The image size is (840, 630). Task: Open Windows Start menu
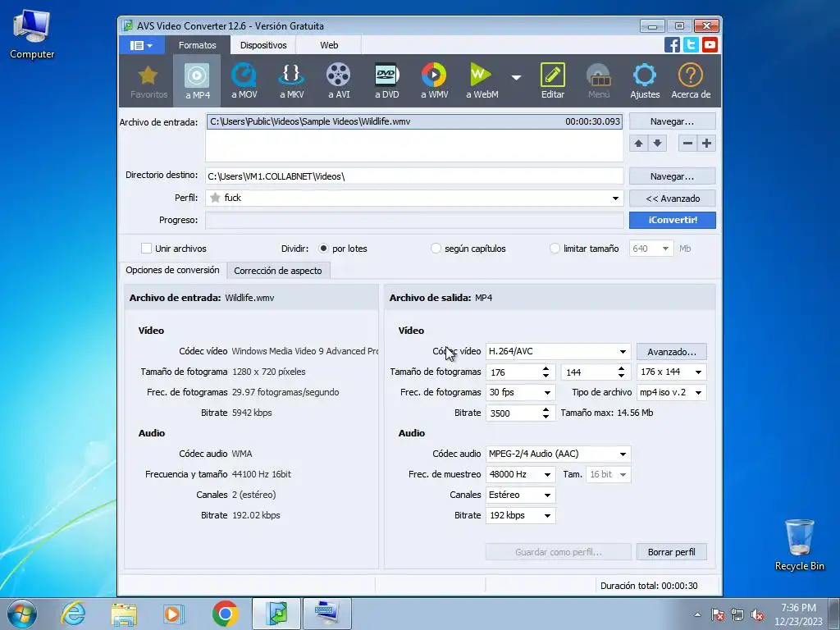coord(22,614)
